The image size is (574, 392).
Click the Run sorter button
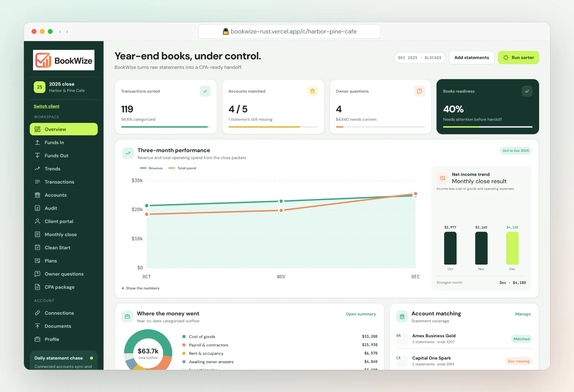click(x=518, y=57)
